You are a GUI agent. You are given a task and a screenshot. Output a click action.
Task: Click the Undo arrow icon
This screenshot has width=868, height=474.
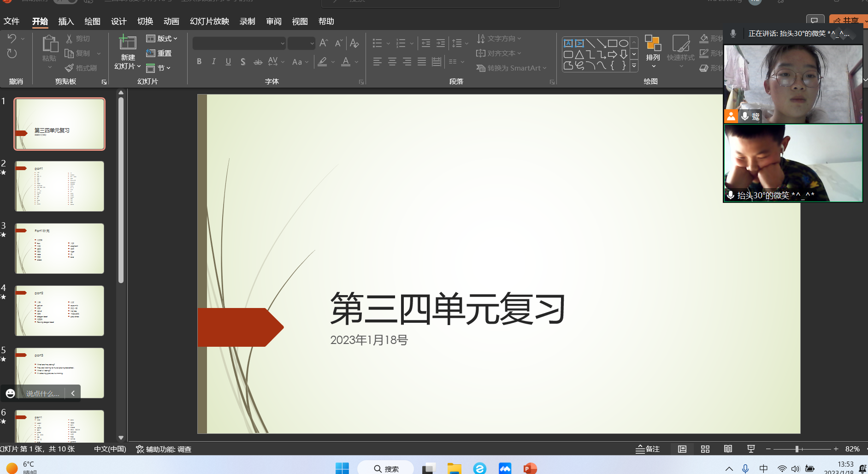pyautogui.click(x=12, y=39)
